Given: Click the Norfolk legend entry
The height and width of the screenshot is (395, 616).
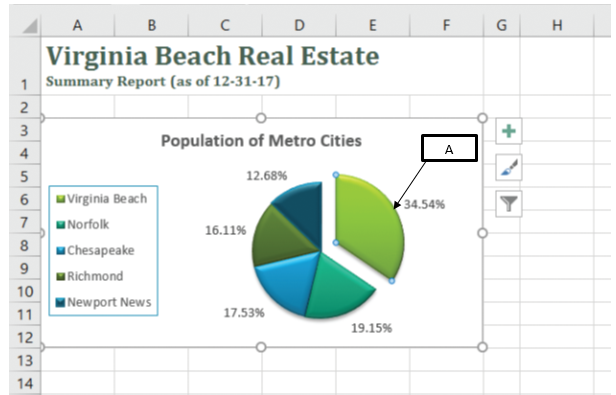Looking at the screenshot, I should coord(83,224).
